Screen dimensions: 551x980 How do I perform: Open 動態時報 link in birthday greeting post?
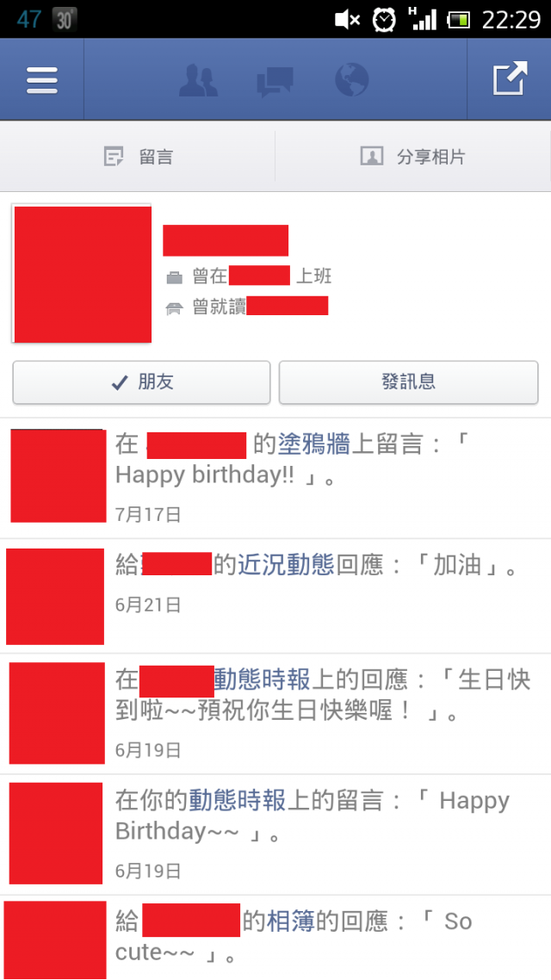[238, 800]
